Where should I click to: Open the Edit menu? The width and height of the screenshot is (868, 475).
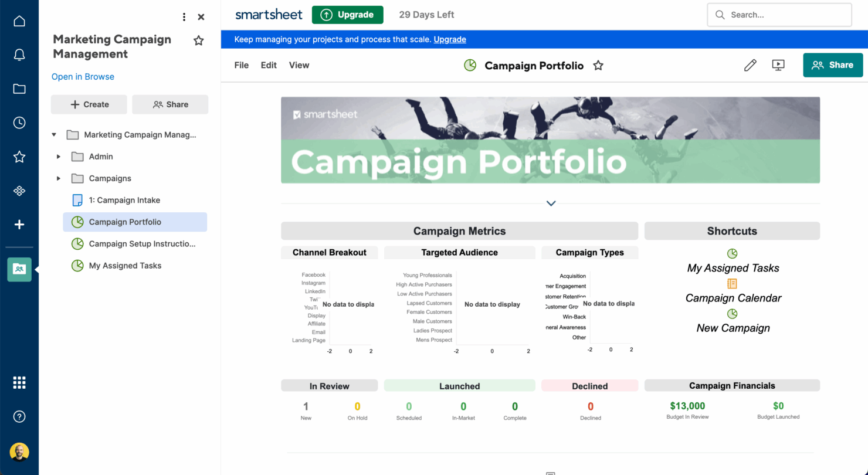pyautogui.click(x=269, y=65)
